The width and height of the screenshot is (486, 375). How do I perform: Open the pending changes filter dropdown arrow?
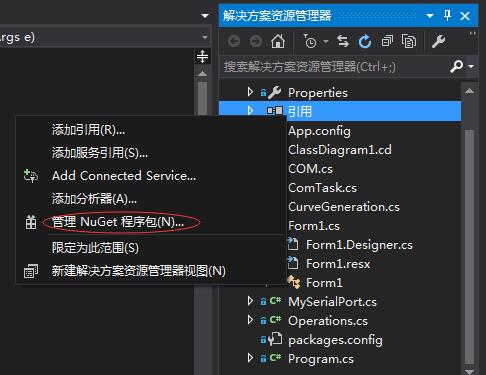pos(326,42)
